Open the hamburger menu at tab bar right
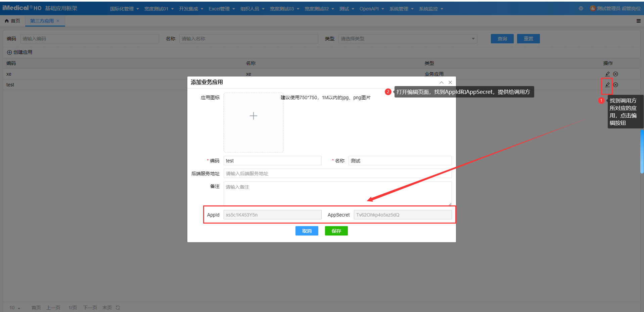 pos(638,21)
